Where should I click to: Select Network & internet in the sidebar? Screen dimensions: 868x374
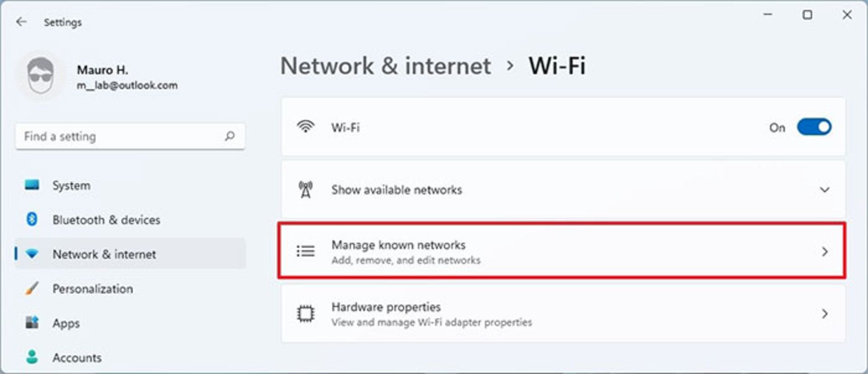tap(104, 254)
